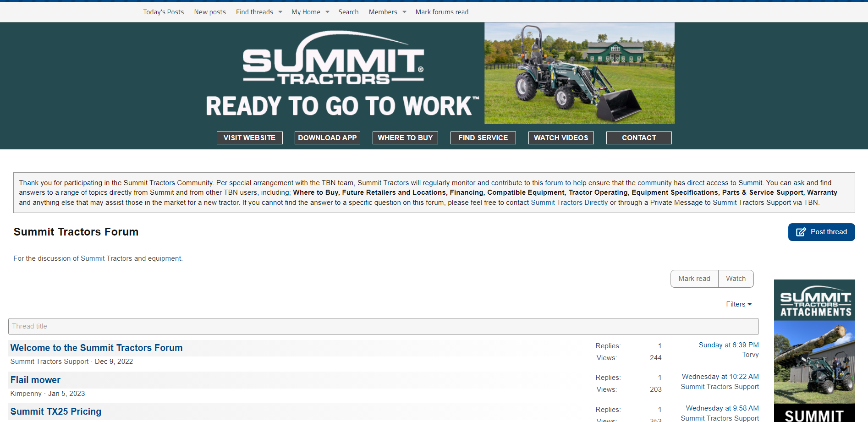Click into the Thread title field
This screenshot has height=422, width=868.
pos(383,326)
